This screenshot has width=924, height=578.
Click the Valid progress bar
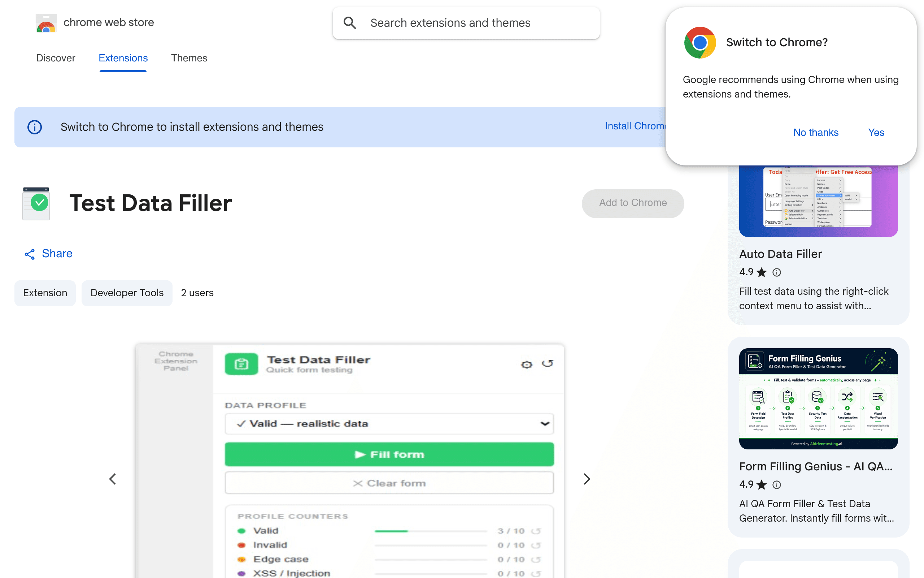pos(431,531)
